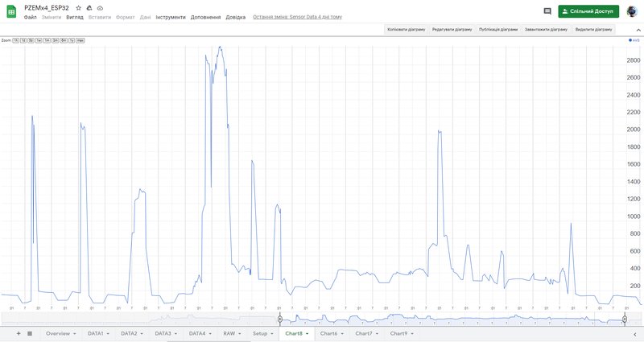Image resolution: width=644 pixels, height=342 pixels.
Task: Click Копіювати діаграму button
Action: point(407,30)
